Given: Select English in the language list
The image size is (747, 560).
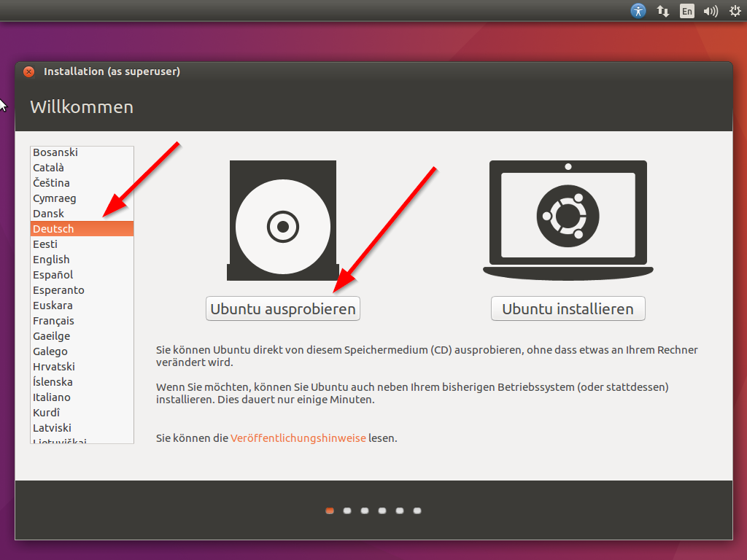Looking at the screenshot, I should [x=82, y=260].
